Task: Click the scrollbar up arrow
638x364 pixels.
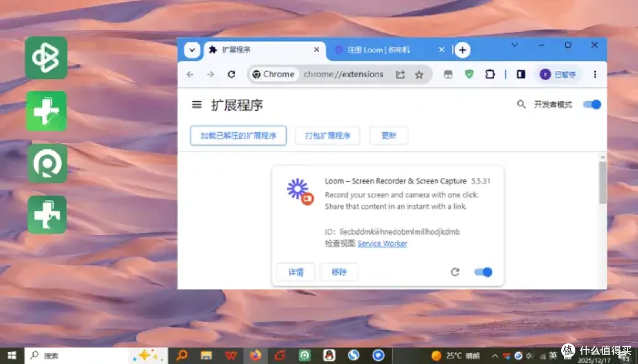Action: coord(603,157)
